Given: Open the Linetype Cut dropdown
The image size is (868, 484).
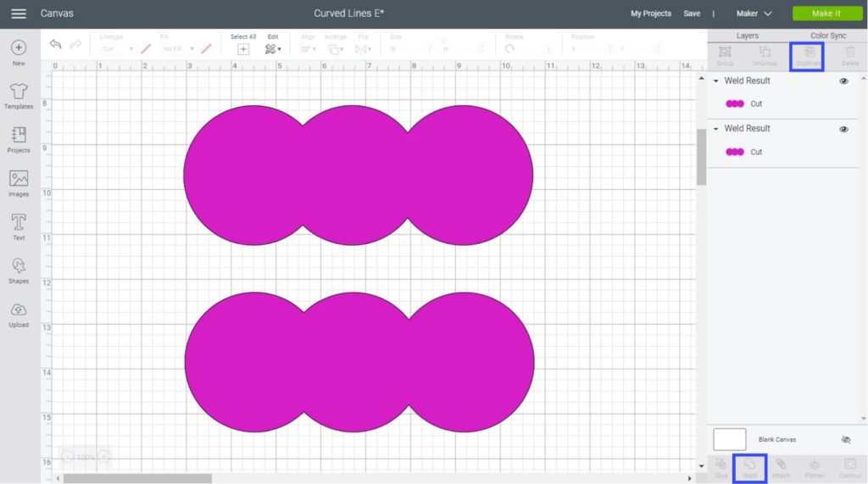Looking at the screenshot, I should tap(117, 49).
